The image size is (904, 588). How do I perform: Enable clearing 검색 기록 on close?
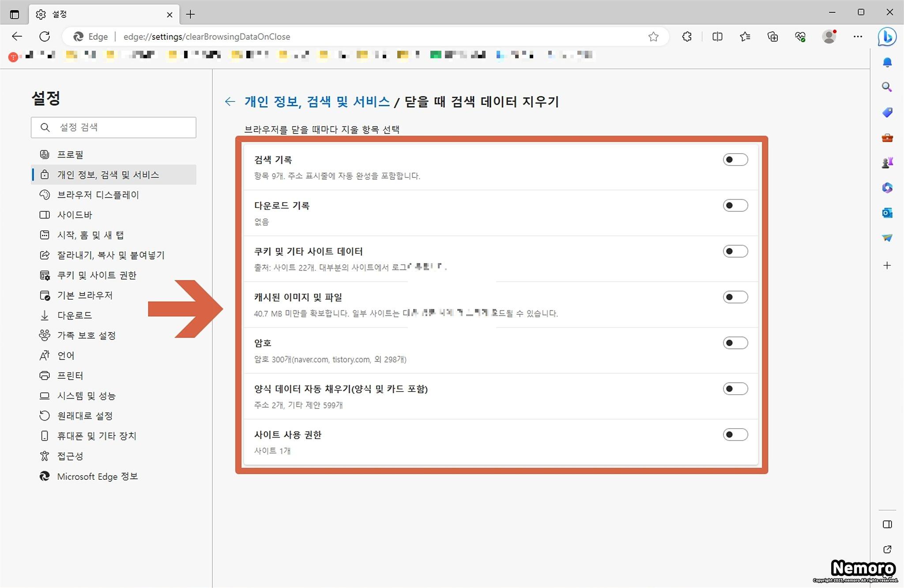[x=735, y=160]
